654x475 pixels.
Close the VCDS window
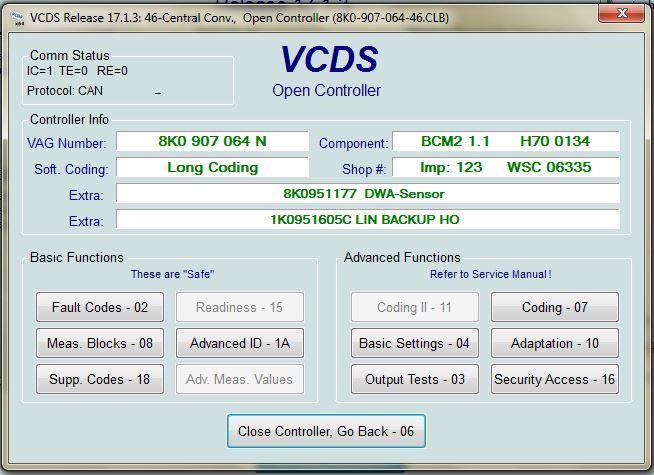(622, 13)
